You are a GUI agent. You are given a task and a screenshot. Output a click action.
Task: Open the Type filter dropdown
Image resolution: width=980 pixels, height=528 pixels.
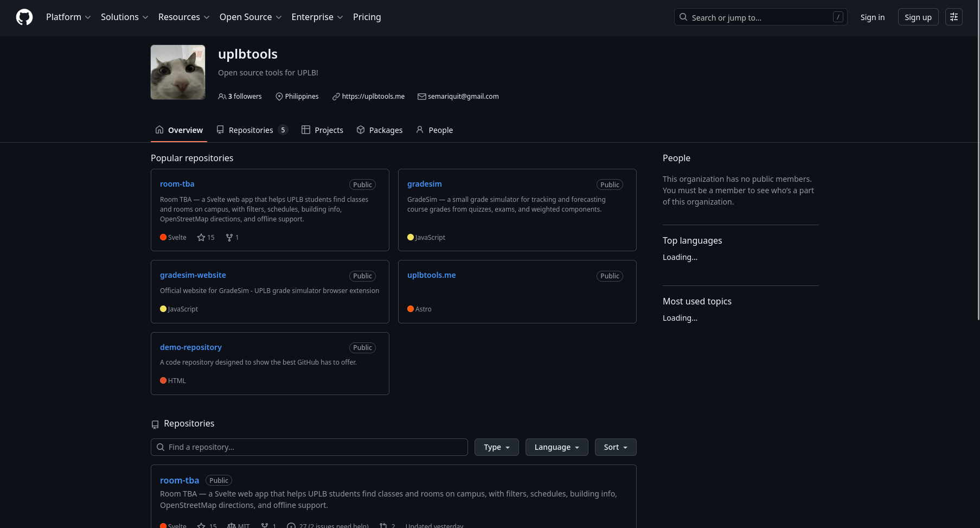point(497,447)
